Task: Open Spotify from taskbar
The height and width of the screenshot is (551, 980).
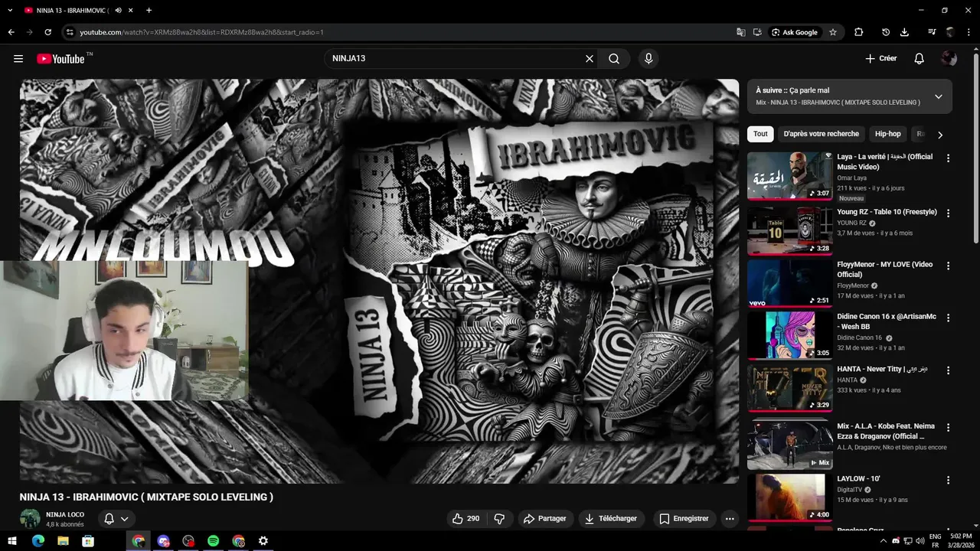Action: click(x=213, y=541)
